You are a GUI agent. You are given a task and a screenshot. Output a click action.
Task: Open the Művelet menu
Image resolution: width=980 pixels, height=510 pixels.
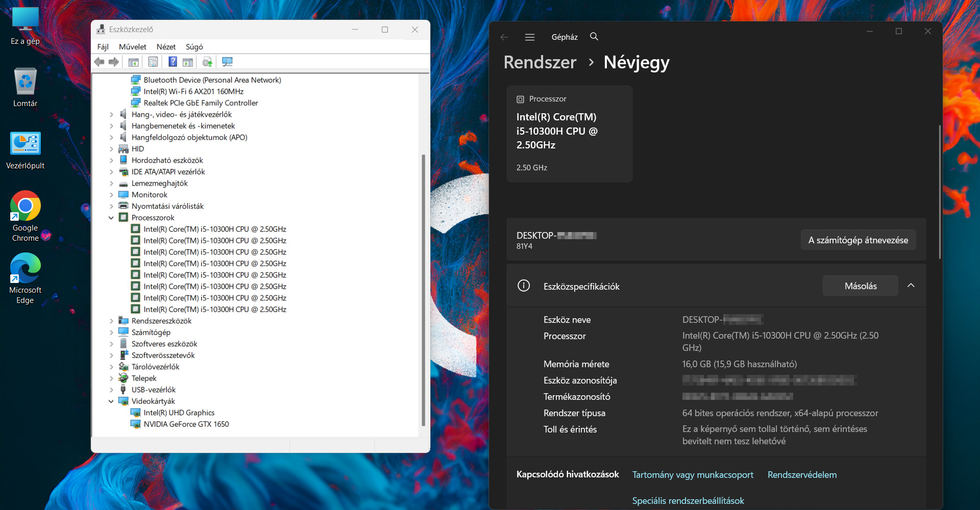[133, 47]
